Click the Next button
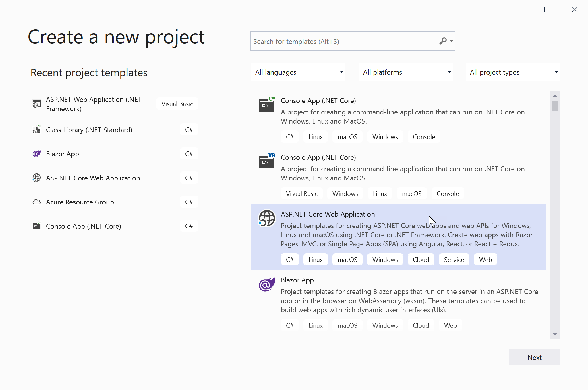Screen dimensions: 588x390 (x=534, y=357)
